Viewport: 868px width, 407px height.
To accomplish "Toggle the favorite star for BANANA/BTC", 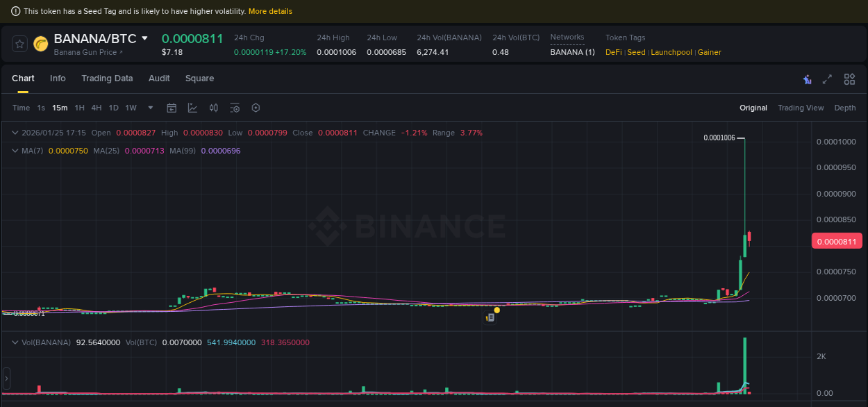I will coord(19,43).
